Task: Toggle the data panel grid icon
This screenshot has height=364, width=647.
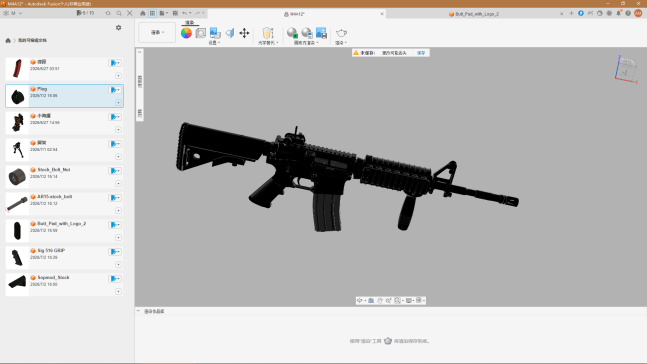Action: [152, 13]
